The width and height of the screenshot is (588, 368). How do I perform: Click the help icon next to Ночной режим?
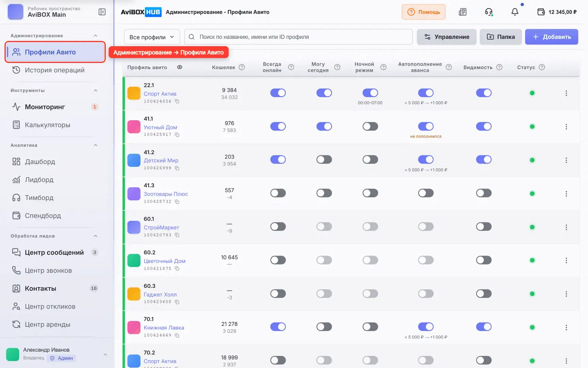(x=383, y=67)
